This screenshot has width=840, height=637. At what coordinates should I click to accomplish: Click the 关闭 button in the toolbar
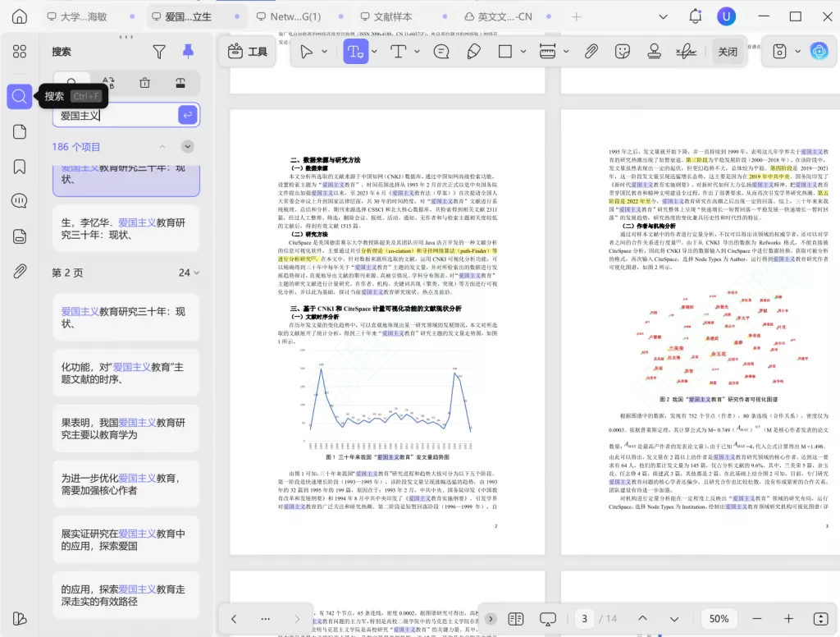click(728, 52)
